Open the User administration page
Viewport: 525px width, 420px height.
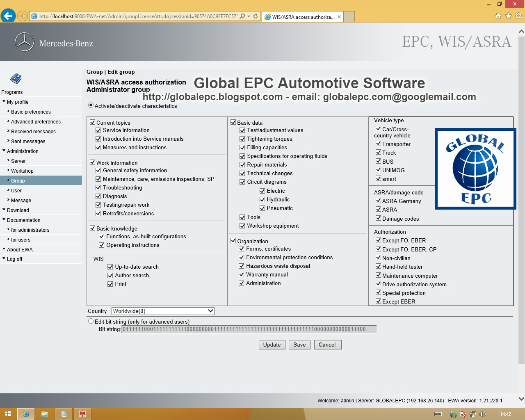tap(16, 191)
